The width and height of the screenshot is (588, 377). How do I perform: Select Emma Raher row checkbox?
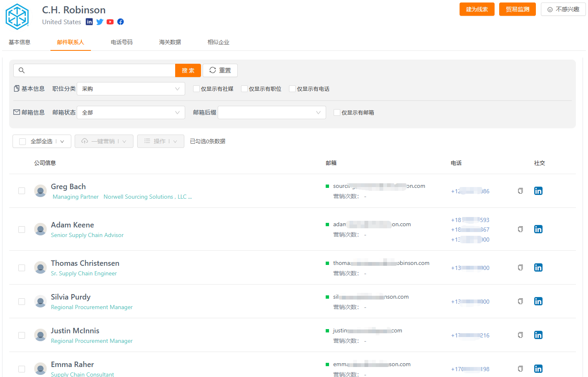[22, 369]
